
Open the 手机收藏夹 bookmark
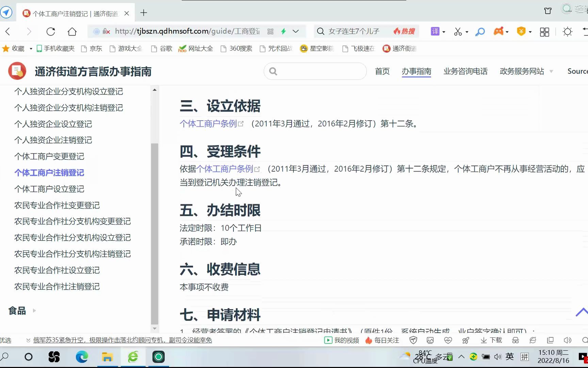point(55,49)
